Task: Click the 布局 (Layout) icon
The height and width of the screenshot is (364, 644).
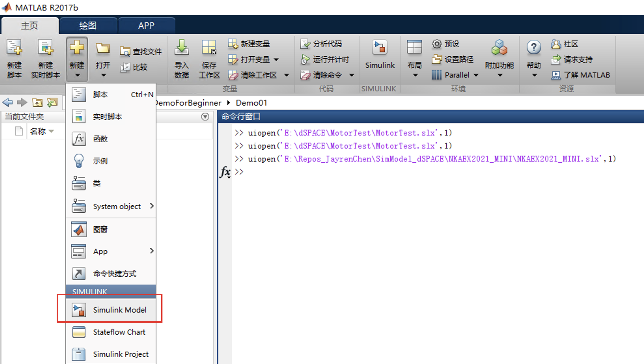Action: 414,47
